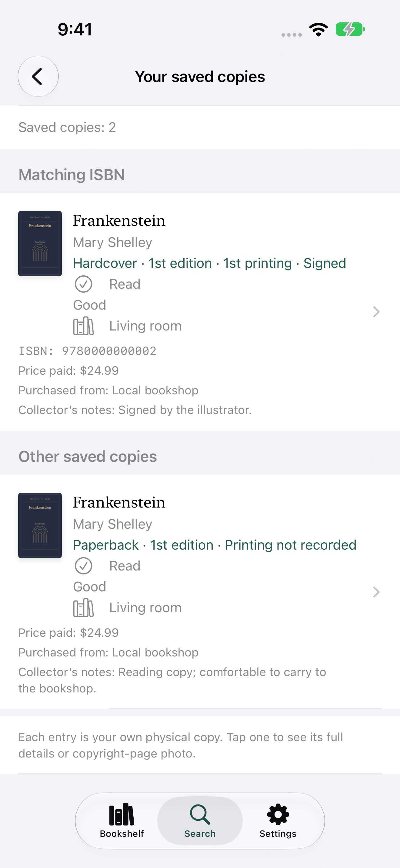The height and width of the screenshot is (868, 400).
Task: Open the paperback Frankenstein title
Action: (x=119, y=502)
